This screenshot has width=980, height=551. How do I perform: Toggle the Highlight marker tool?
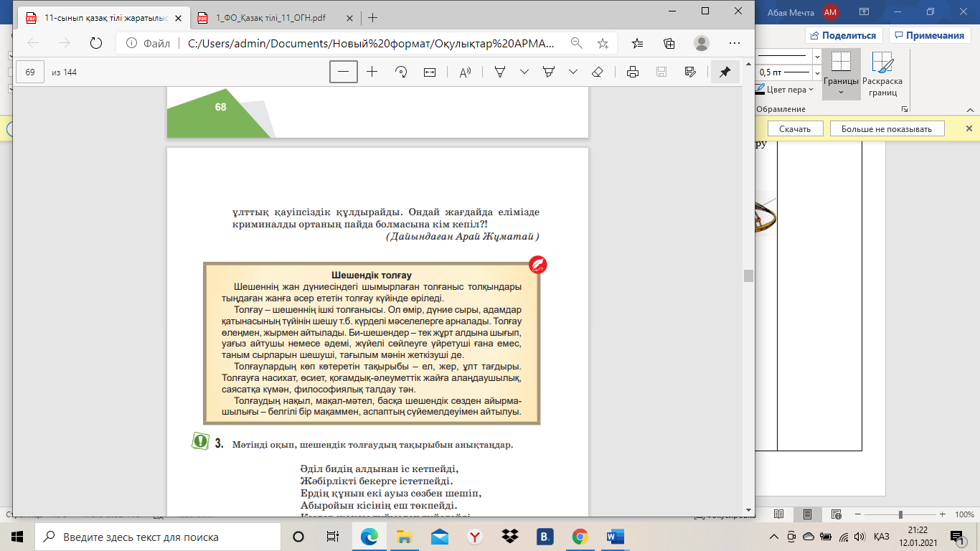[x=549, y=72]
